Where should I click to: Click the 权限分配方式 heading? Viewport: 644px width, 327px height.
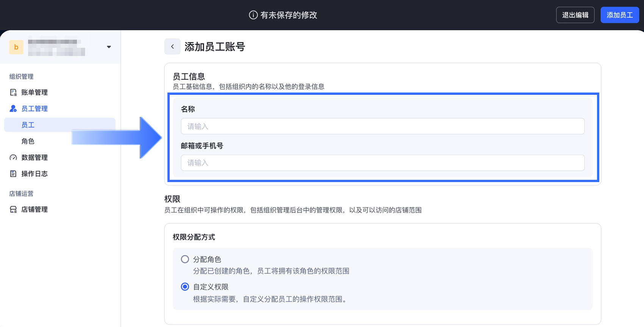(x=194, y=237)
